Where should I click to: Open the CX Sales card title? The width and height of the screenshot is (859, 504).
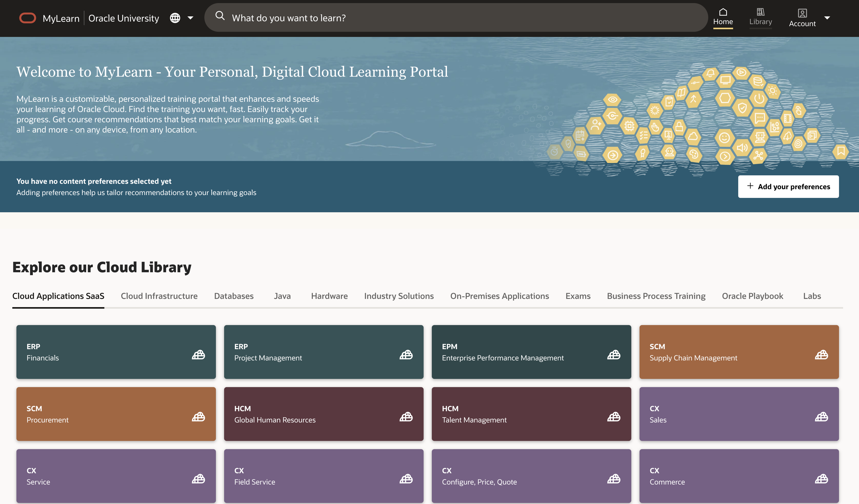(658, 420)
